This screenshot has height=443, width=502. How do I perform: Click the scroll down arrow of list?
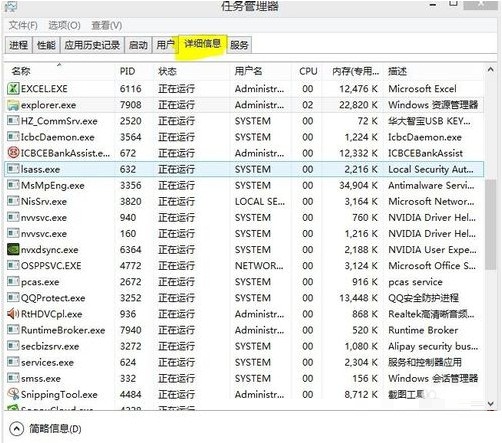490,404
